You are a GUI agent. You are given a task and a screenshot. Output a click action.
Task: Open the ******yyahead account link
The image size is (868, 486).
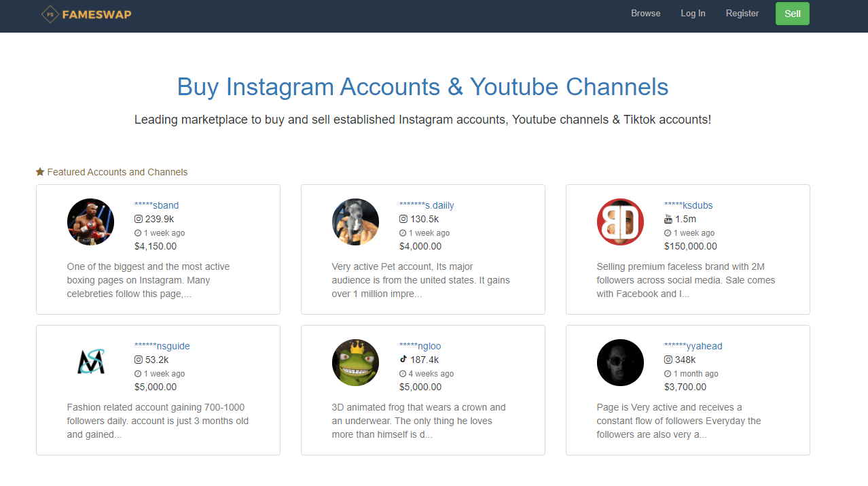[x=693, y=346]
